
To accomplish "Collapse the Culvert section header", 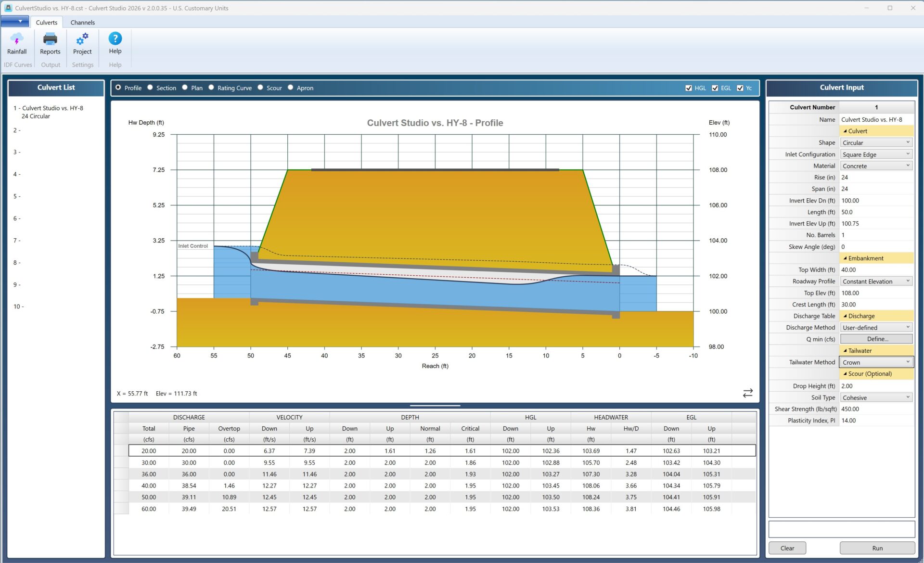I will point(876,131).
